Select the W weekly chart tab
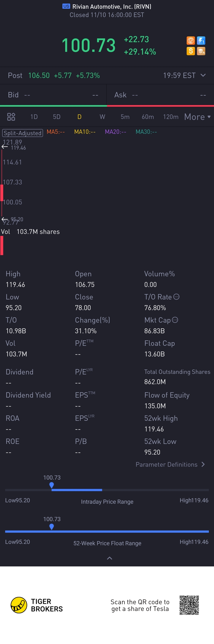 pyautogui.click(x=102, y=117)
